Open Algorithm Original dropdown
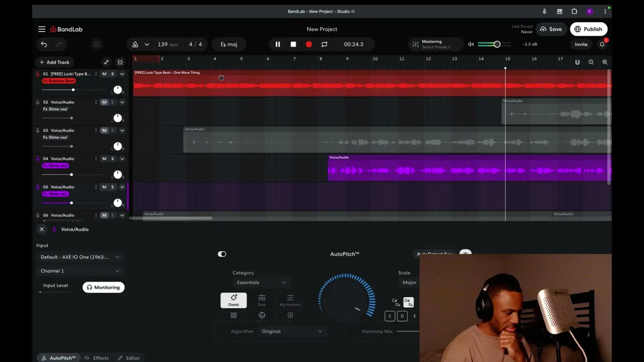This screenshot has height=362, width=644. point(292,331)
